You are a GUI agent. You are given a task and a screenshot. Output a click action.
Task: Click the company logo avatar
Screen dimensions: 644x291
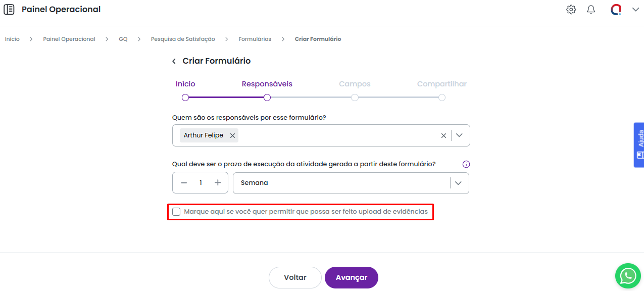pos(616,10)
